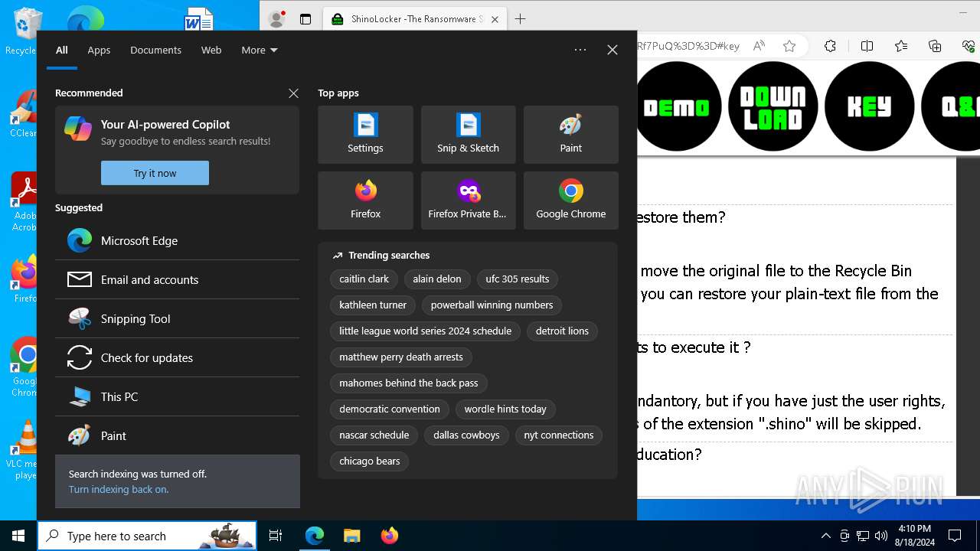This screenshot has height=551, width=980.
Task: Open Edge from the taskbar
Action: click(315, 536)
